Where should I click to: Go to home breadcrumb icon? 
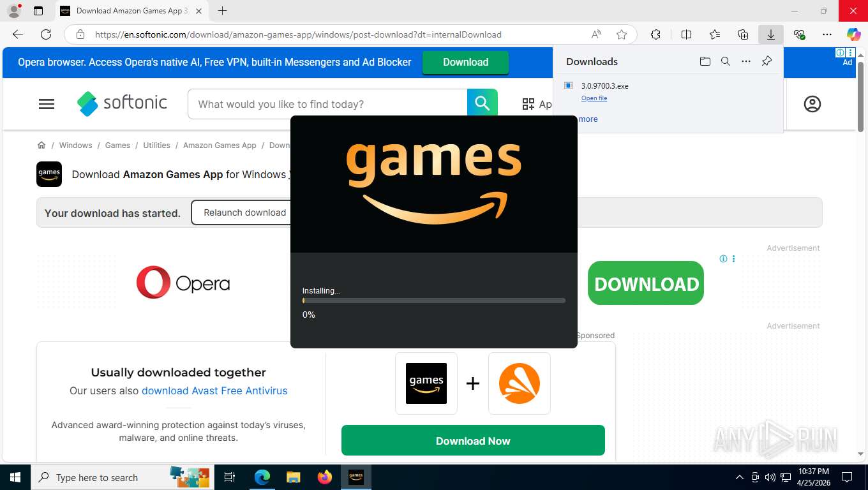tap(41, 145)
